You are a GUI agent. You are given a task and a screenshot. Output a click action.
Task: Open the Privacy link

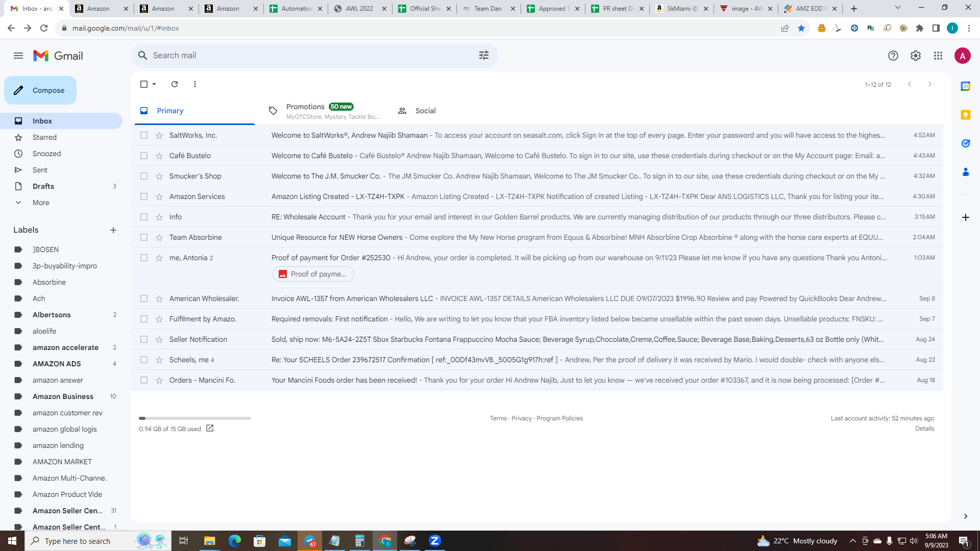(522, 418)
